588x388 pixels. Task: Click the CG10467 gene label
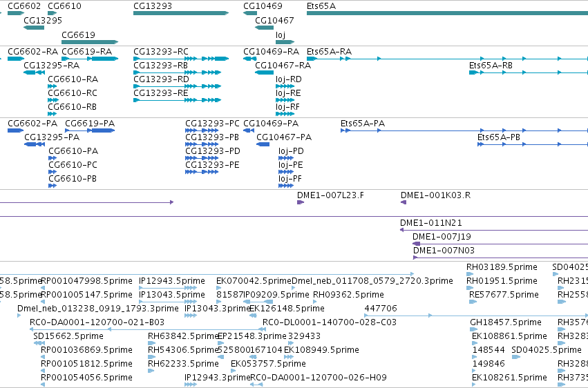[274, 21]
